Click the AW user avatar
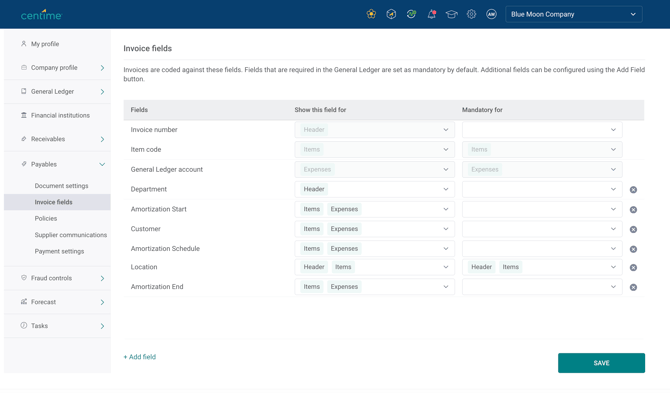The image size is (670, 393). (x=491, y=14)
